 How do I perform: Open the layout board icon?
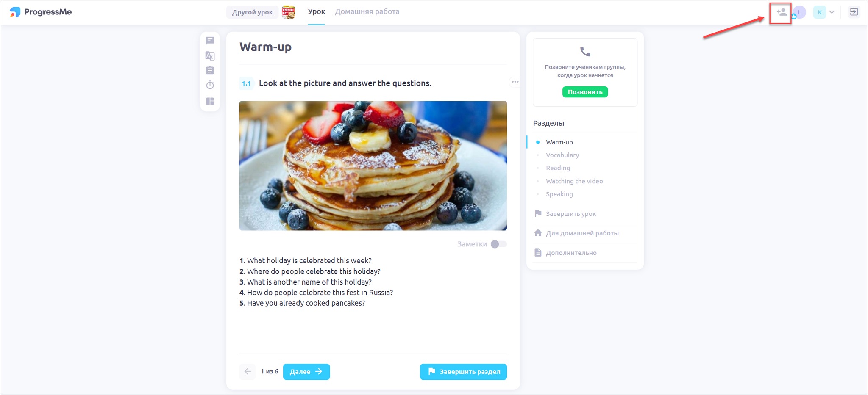pyautogui.click(x=210, y=101)
